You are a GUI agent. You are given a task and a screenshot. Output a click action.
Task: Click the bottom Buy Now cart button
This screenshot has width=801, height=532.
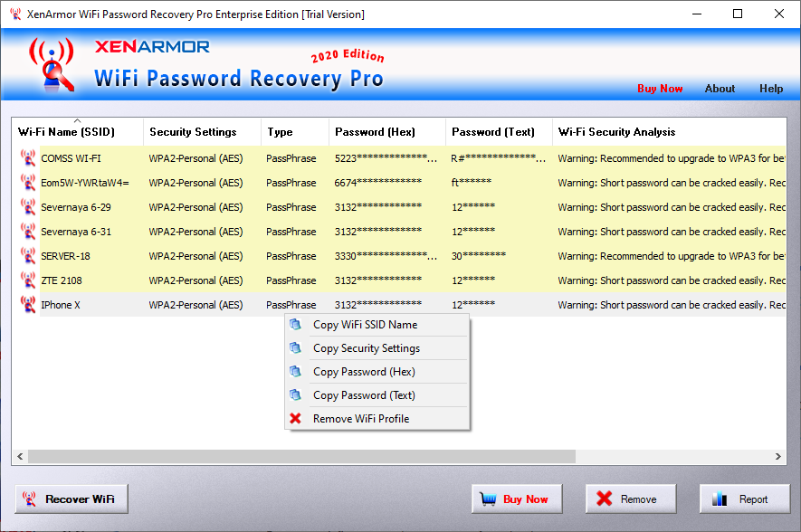click(x=517, y=499)
